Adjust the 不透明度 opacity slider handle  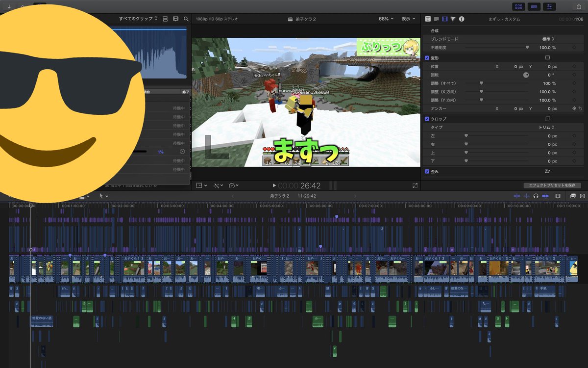(527, 48)
